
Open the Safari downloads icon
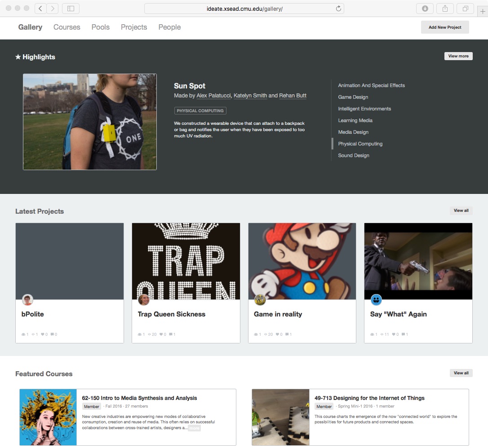coord(425,9)
